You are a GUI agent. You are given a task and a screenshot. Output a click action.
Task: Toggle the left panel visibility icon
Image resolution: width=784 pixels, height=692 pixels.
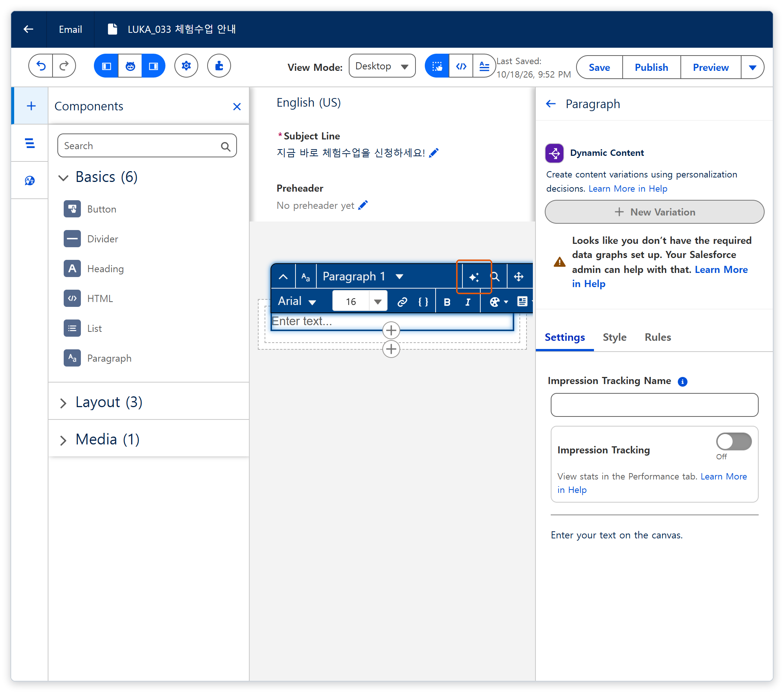pos(106,66)
